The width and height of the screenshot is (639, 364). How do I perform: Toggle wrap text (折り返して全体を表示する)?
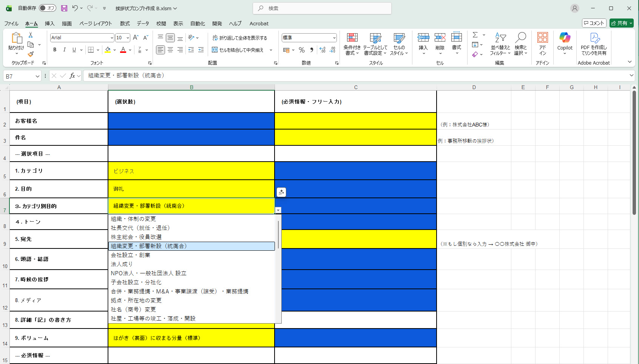click(239, 38)
